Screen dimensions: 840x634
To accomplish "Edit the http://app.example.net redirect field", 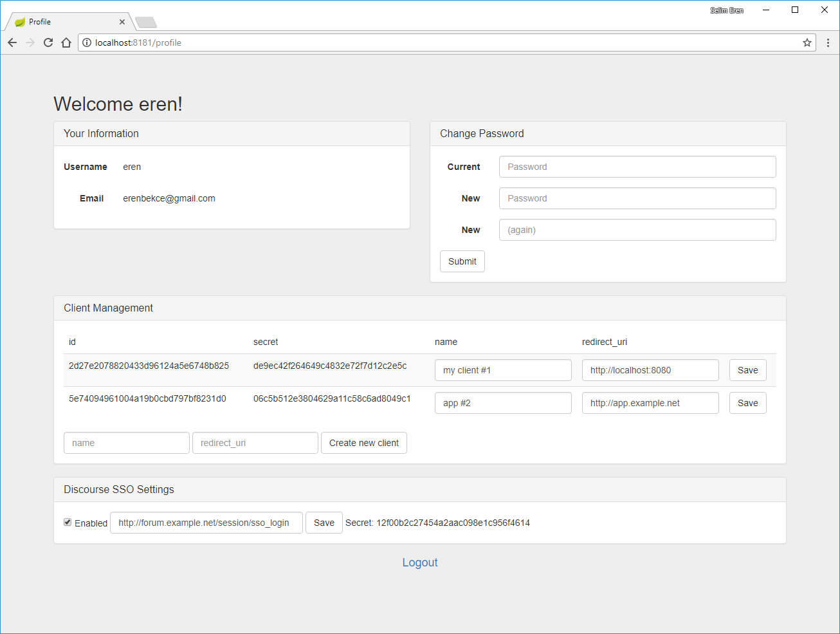I will (650, 403).
